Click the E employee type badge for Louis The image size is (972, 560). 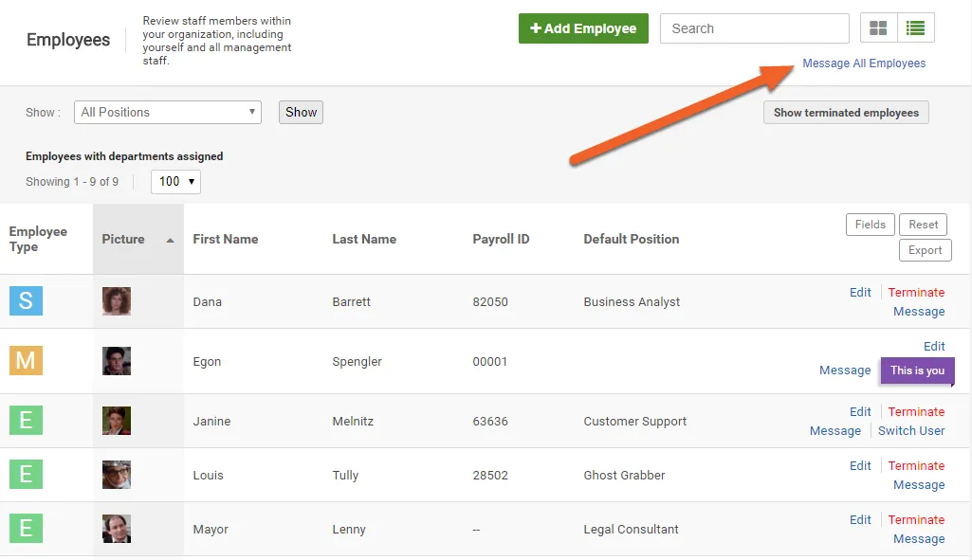26,475
